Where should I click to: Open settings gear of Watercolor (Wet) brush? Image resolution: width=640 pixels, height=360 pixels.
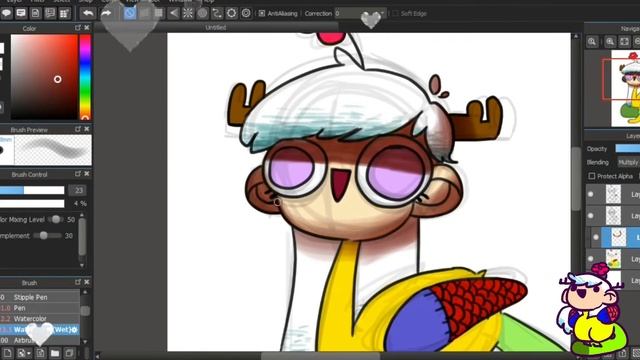(x=74, y=329)
